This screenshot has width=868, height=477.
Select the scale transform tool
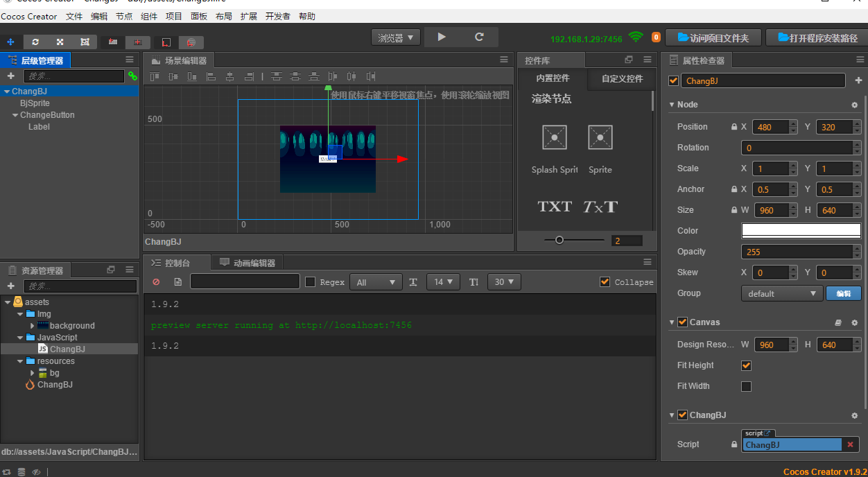(x=60, y=42)
